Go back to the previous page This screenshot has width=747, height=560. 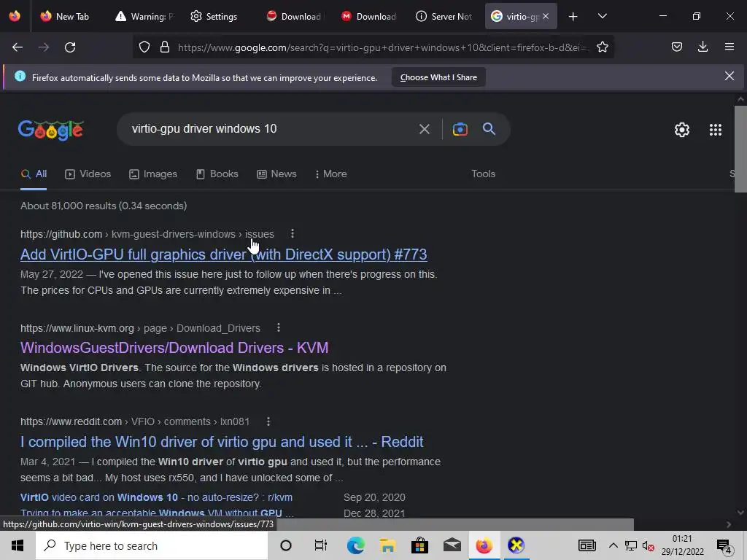[x=18, y=47]
